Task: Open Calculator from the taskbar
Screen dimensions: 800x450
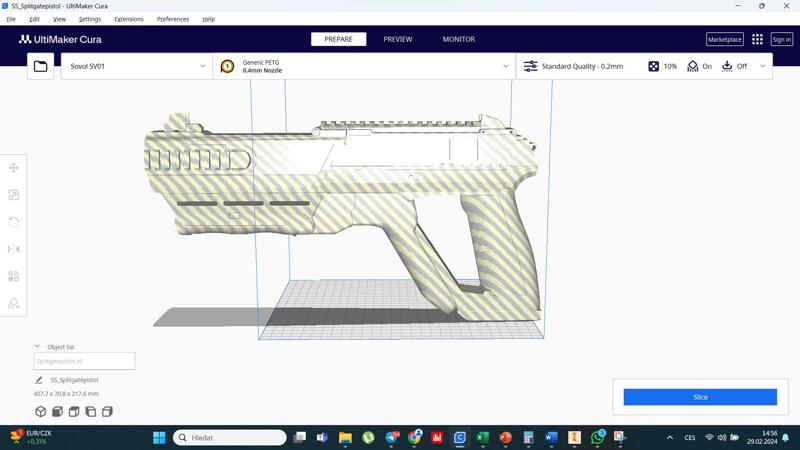Action: (528, 438)
